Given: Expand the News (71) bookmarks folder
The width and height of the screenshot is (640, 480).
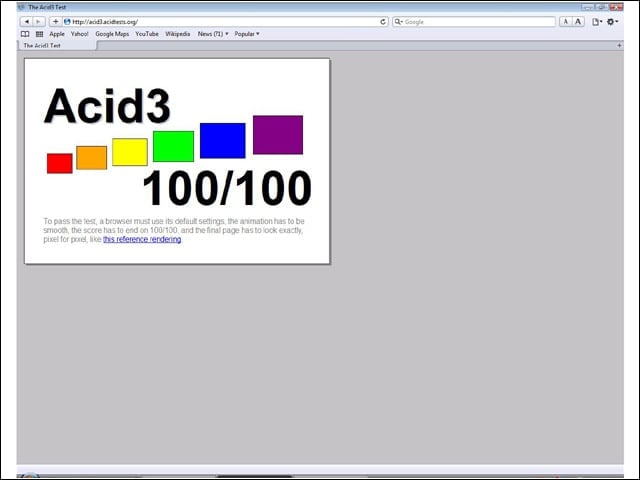Looking at the screenshot, I should [x=213, y=34].
